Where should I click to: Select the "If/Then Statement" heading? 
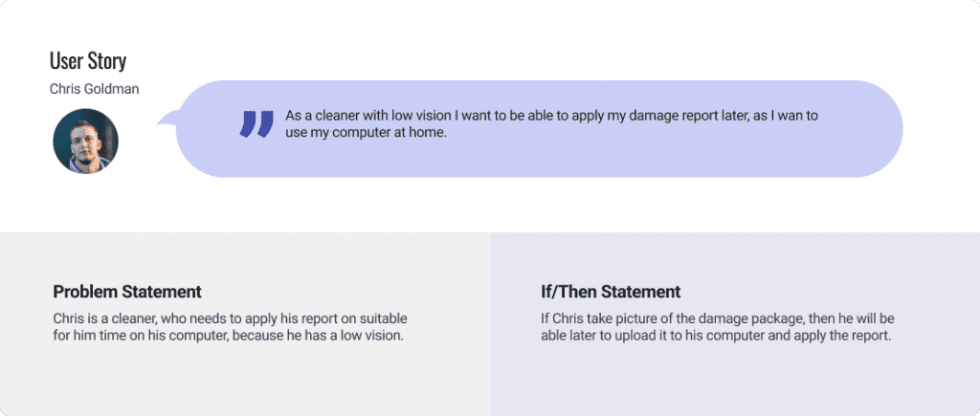pyautogui.click(x=611, y=292)
